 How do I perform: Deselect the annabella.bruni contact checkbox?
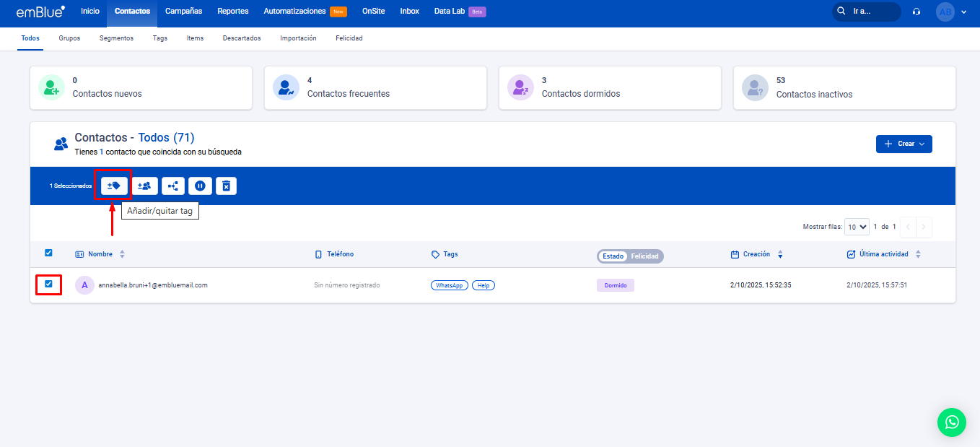pyautogui.click(x=48, y=284)
